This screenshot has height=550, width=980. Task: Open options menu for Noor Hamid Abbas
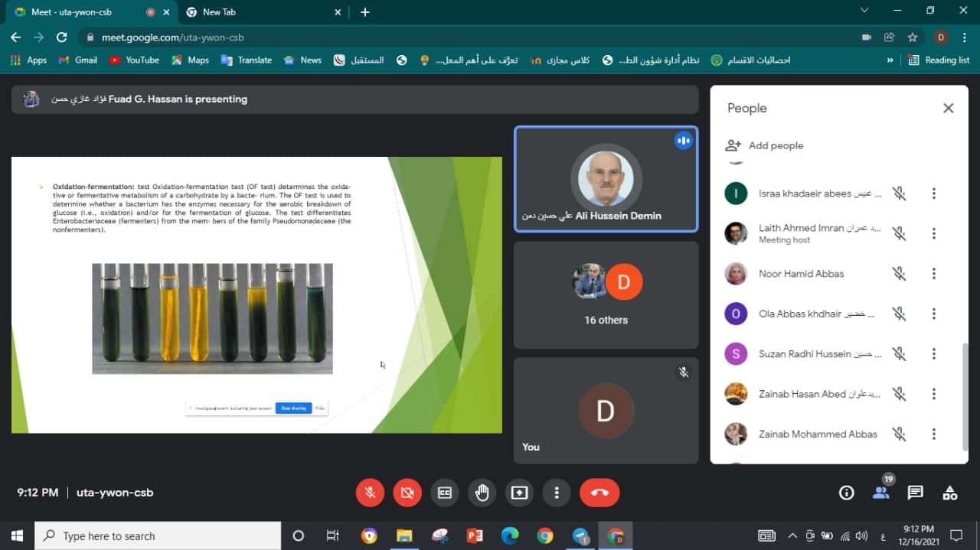[933, 274]
